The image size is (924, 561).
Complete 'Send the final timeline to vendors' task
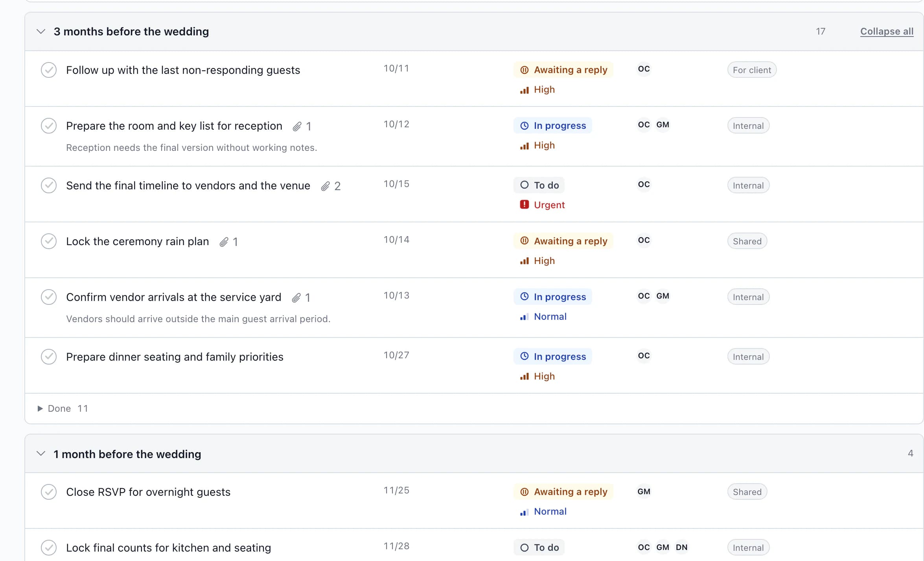coord(49,185)
